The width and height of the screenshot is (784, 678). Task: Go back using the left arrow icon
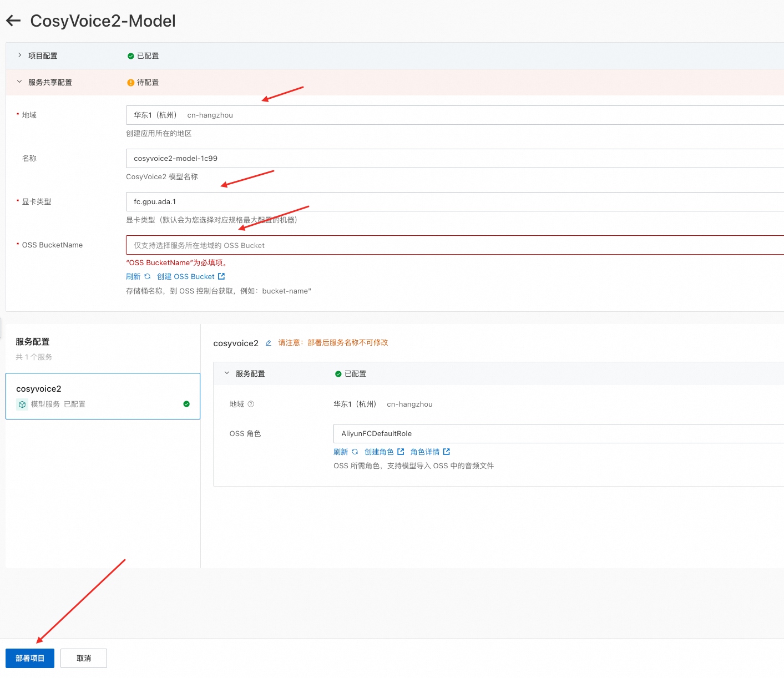point(13,21)
